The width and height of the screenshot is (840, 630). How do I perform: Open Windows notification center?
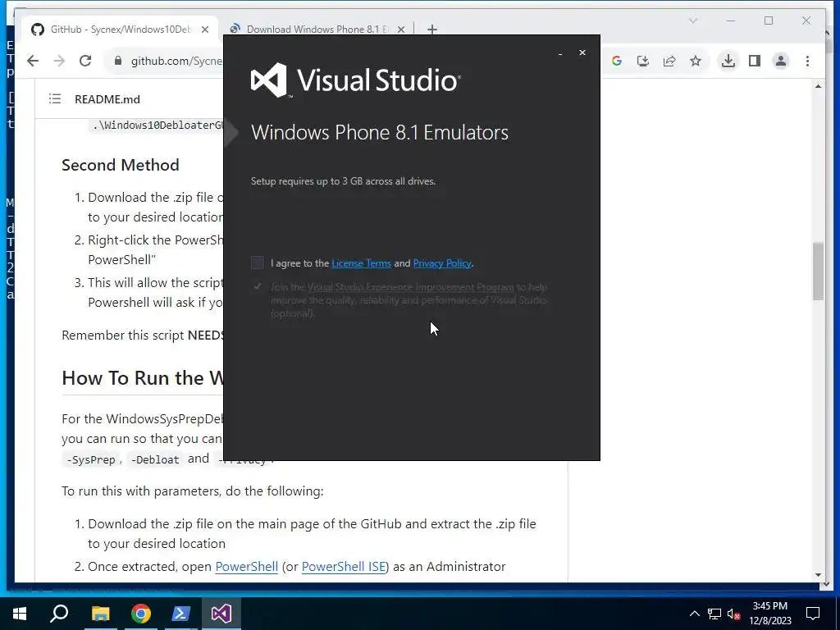tap(813, 614)
